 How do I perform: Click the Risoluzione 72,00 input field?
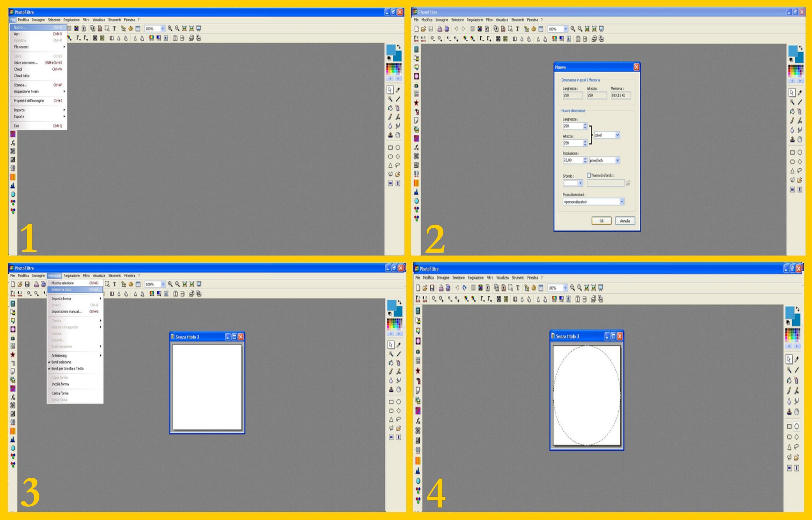(572, 161)
